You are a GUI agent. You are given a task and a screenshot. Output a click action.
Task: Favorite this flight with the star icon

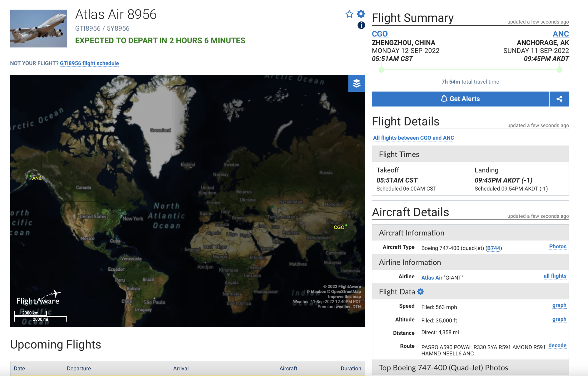point(349,14)
